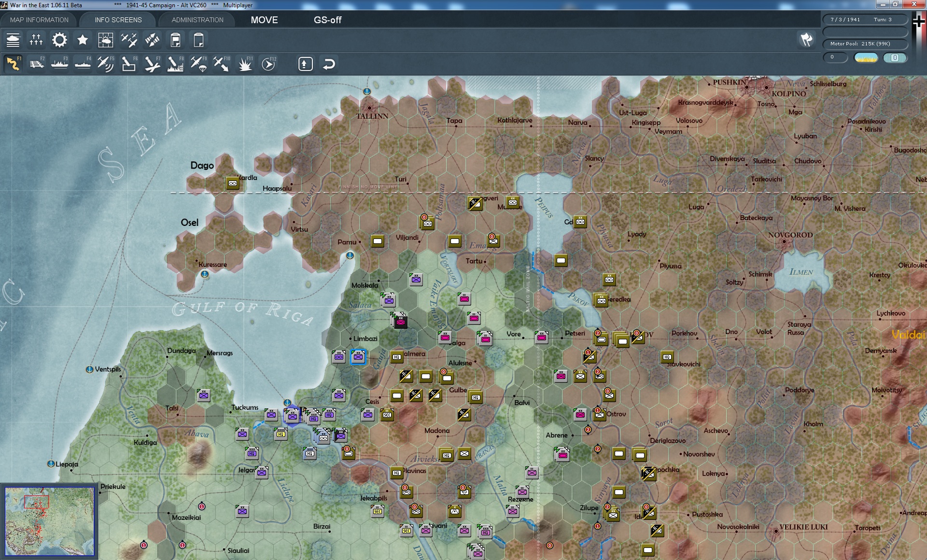Viewport: 927px width, 560px height.
Task: Select the HQ counter near Gulbene
Action: point(476,397)
